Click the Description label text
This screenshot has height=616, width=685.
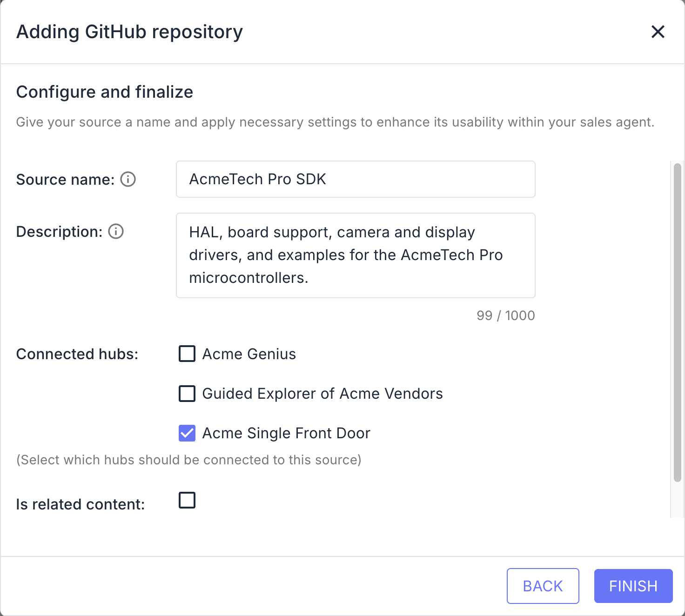point(59,232)
